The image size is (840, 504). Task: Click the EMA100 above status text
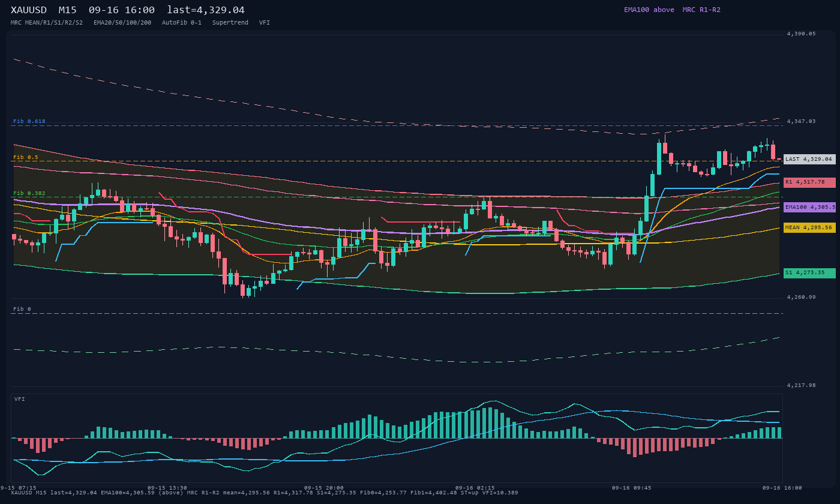point(649,10)
